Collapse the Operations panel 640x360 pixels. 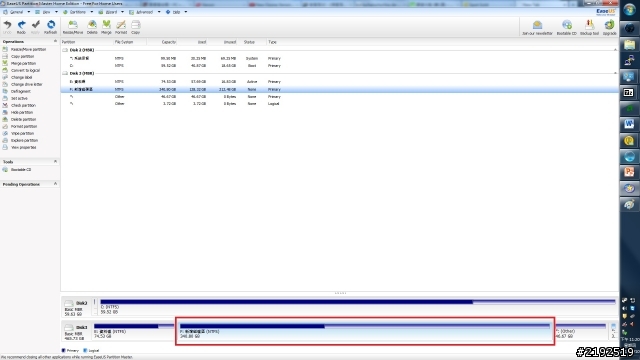pyautogui.click(x=55, y=41)
